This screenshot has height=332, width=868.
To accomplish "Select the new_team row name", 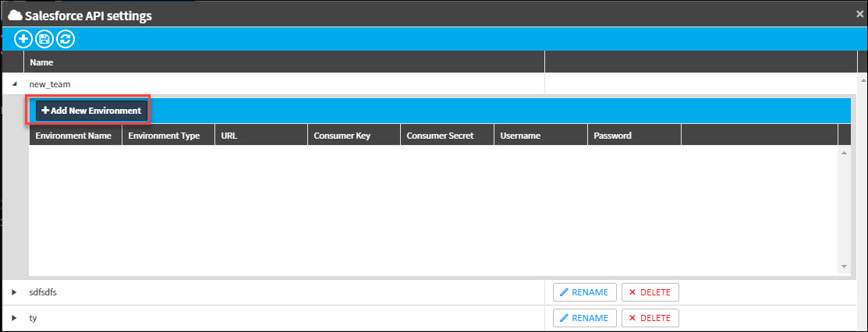I will pos(50,85).
